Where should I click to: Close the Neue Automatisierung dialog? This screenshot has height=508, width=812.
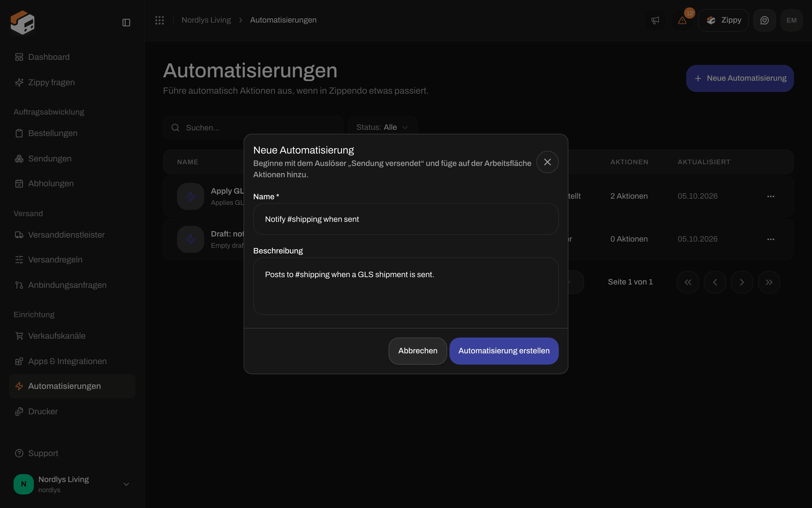tap(547, 162)
